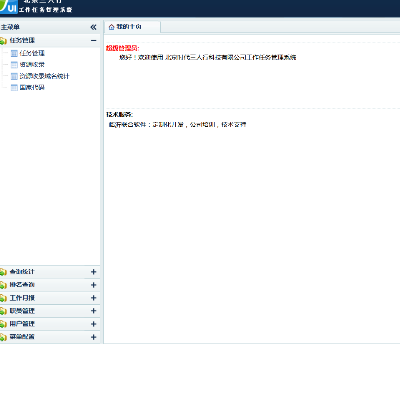This screenshot has width=400, height=400.
Task: Click the home icon on the tab
Action: coord(112,27)
